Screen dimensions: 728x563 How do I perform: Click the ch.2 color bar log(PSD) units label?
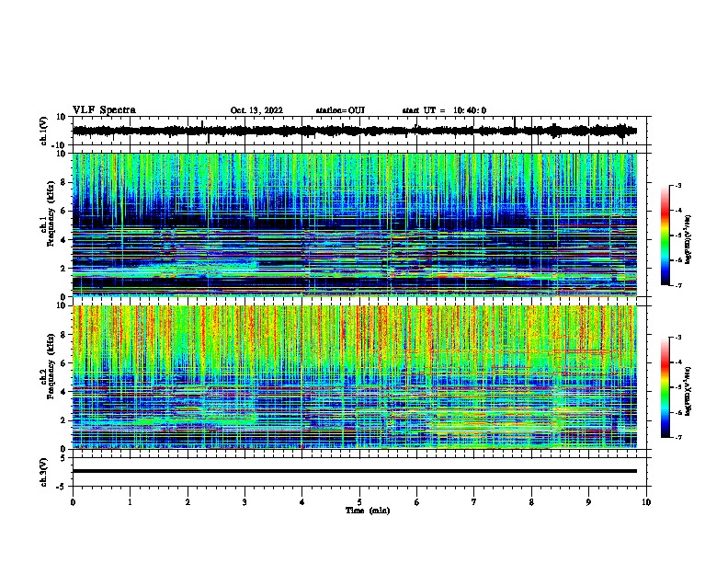(x=688, y=391)
